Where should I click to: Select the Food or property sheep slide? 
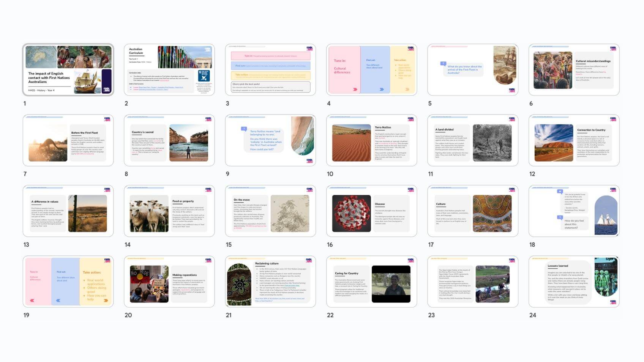[x=169, y=211]
